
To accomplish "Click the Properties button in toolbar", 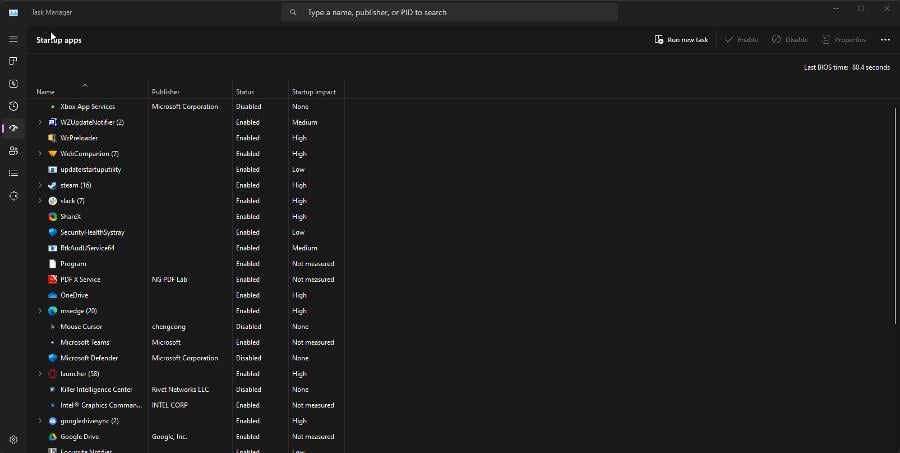I will click(843, 40).
